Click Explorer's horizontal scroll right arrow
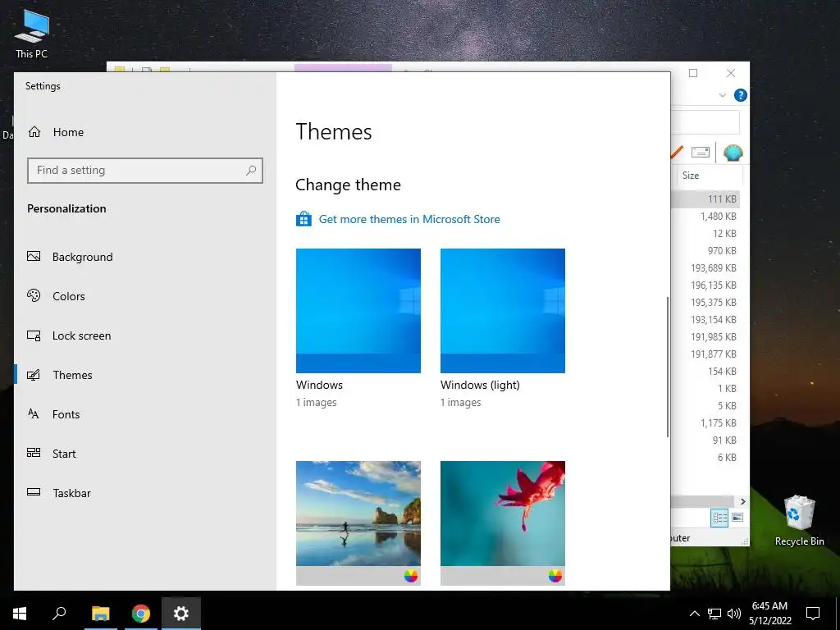Screen dimensions: 840x630 pos(742,501)
